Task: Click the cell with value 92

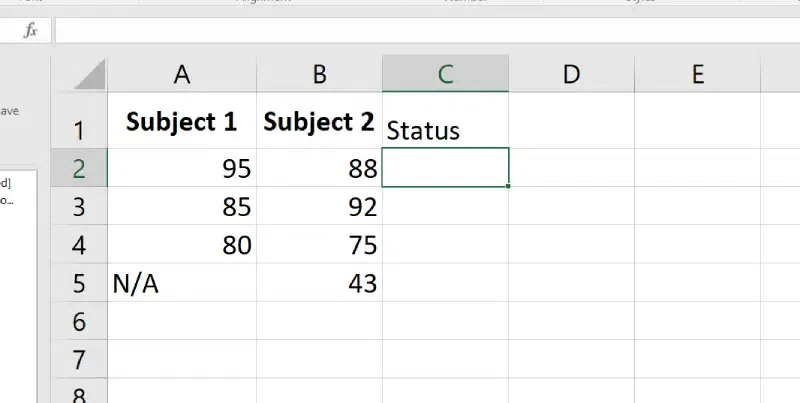Action: 319,207
